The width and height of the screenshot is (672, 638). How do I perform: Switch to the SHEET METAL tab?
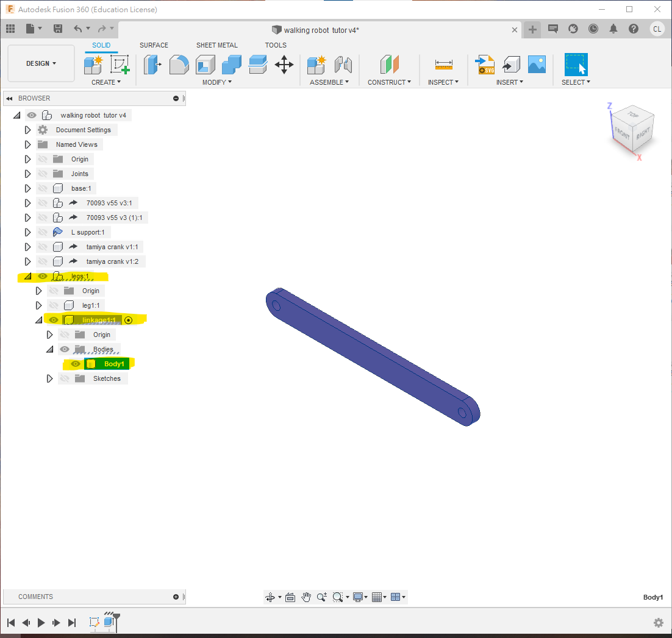click(x=216, y=45)
